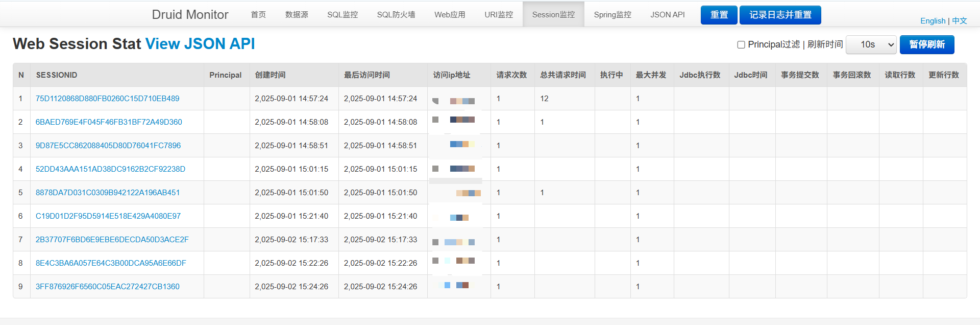Open the URI监控 tab
Image resolution: width=980 pixels, height=325 pixels.
coord(499,15)
